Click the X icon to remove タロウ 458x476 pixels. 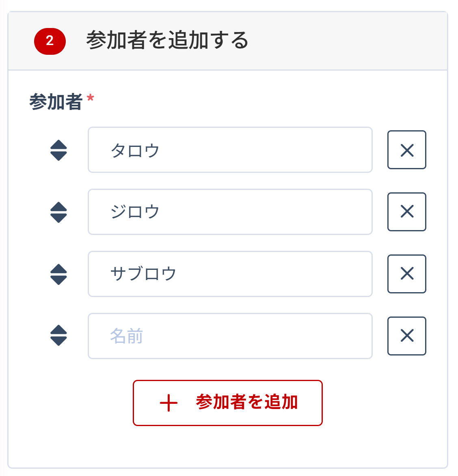[x=406, y=150]
